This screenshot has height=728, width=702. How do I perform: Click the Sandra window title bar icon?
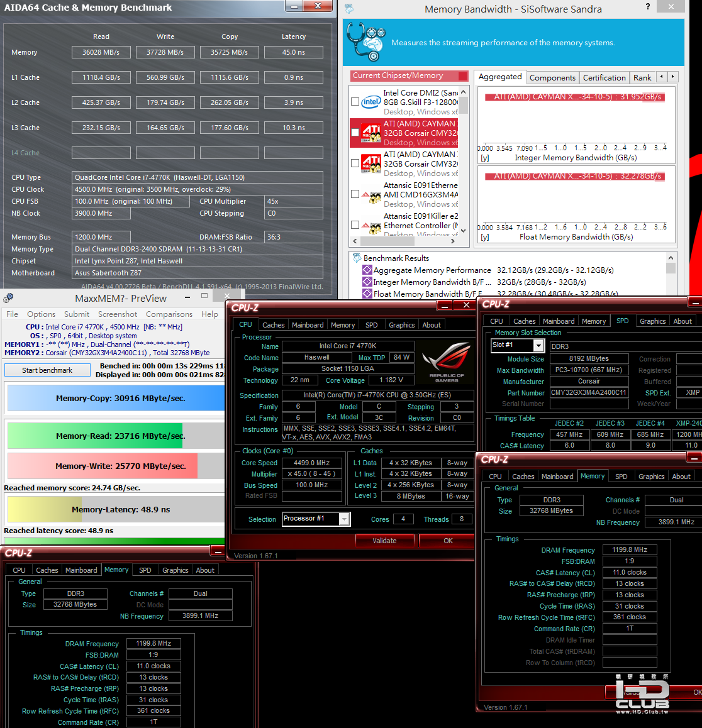[349, 8]
